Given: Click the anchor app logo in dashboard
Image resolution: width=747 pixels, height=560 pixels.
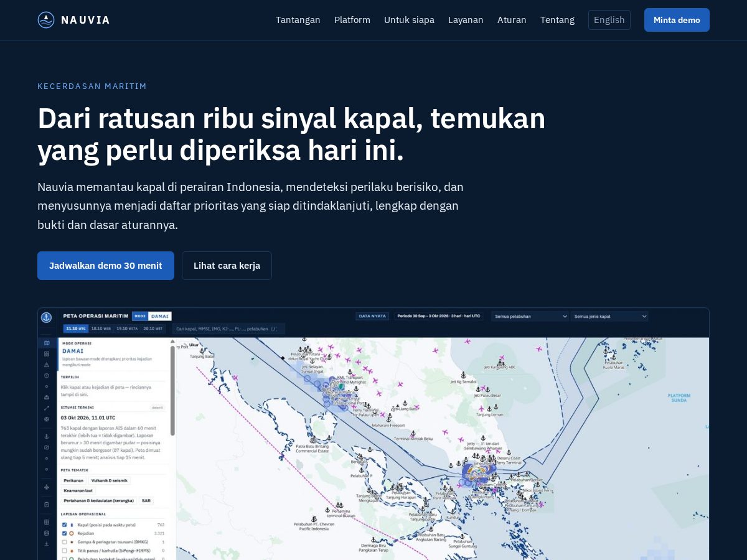Looking at the screenshot, I should coord(46,318).
